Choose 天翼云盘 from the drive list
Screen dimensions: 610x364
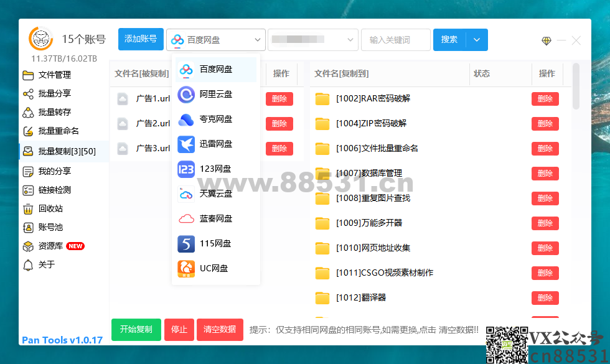click(215, 194)
